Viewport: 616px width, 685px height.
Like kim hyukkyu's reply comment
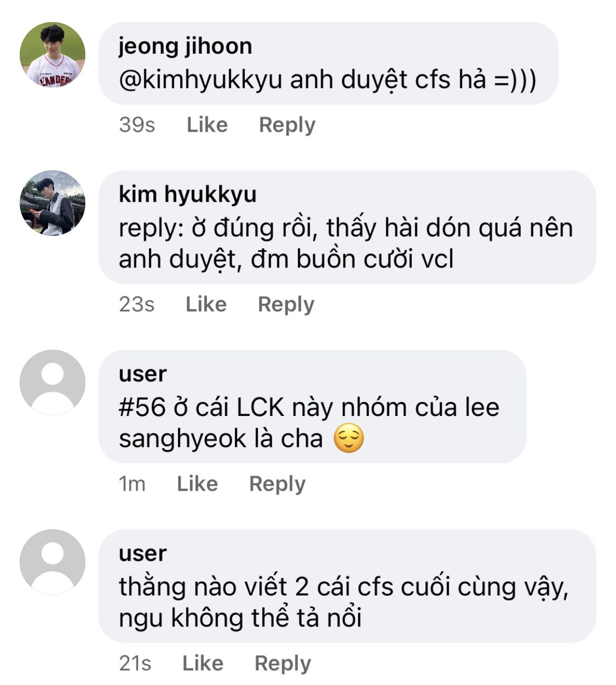206,304
